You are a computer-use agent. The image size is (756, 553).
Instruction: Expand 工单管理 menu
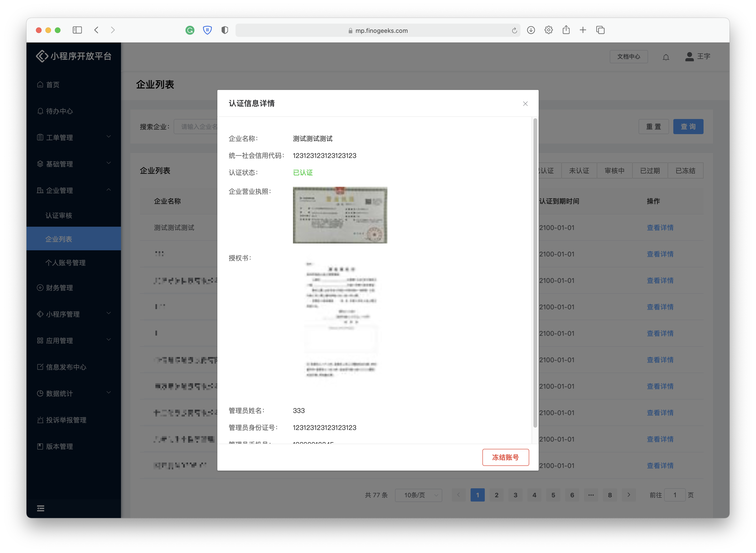[73, 137]
